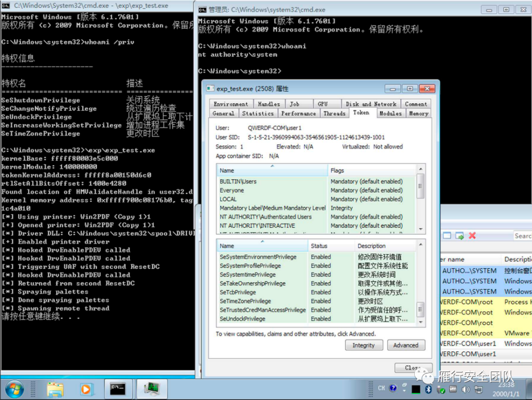Open Process Hacker monitor icon in taskbar
The width and height of the screenshot is (532, 400).
tap(152, 389)
